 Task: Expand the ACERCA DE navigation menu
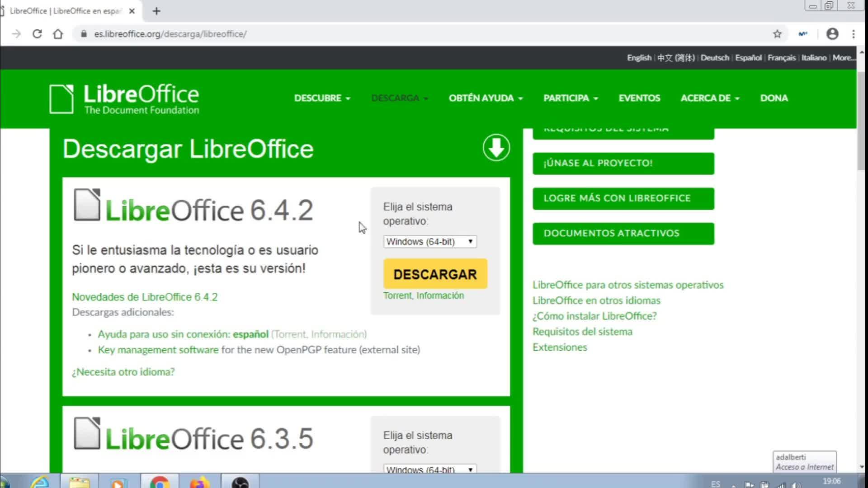coord(710,98)
